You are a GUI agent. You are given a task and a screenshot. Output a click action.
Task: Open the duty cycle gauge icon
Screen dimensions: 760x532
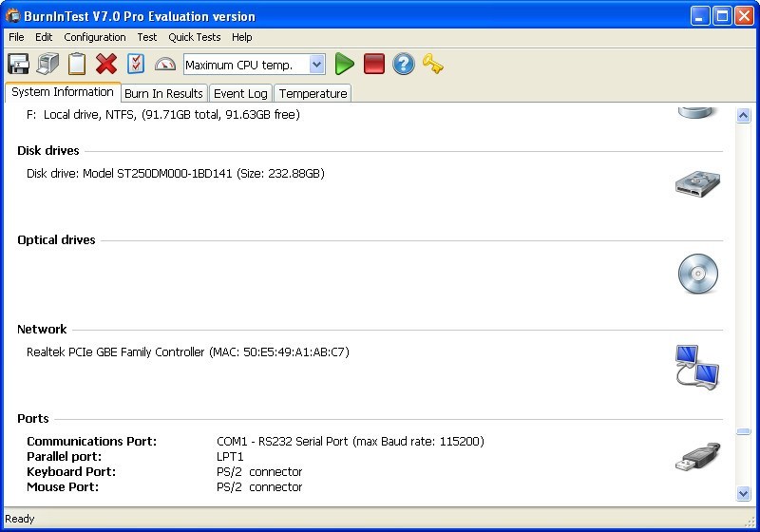[x=164, y=64]
